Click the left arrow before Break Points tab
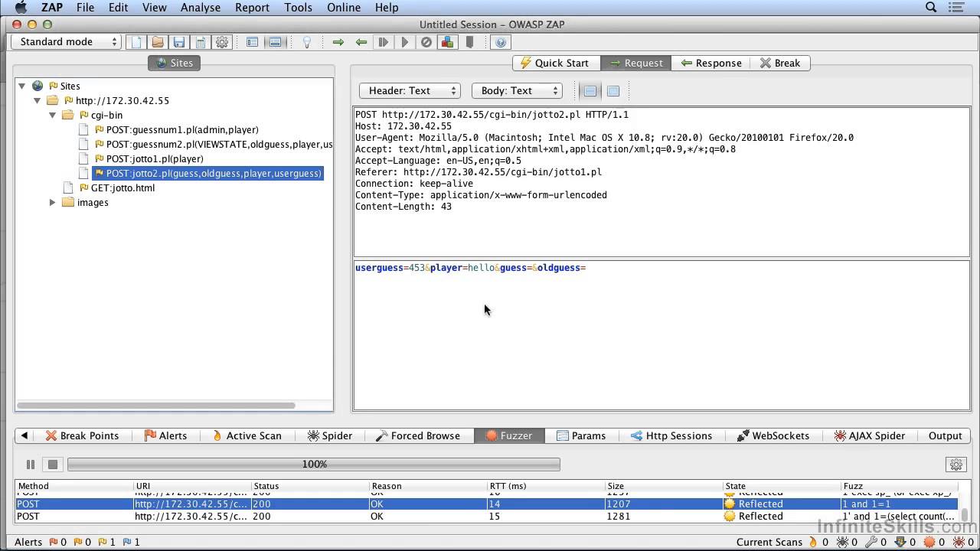980x551 pixels. coord(24,435)
